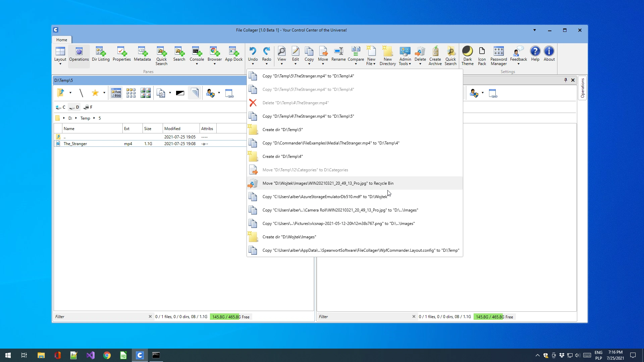Open the favorites star dropdown arrow
This screenshot has width=644, height=362.
pyautogui.click(x=104, y=93)
